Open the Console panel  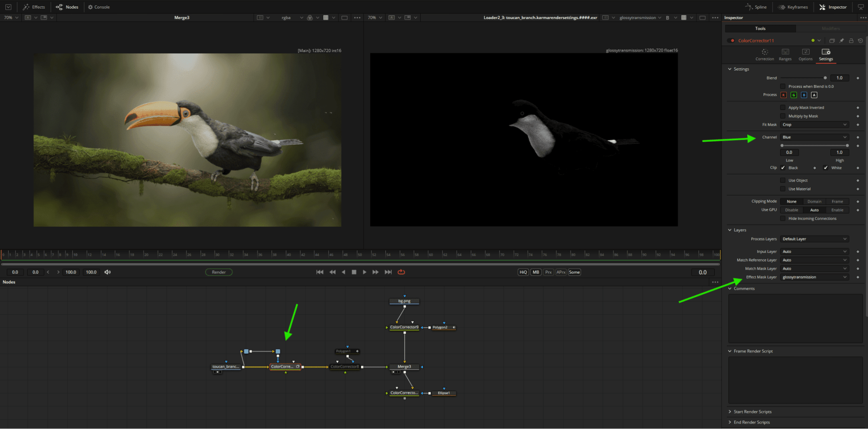99,7
